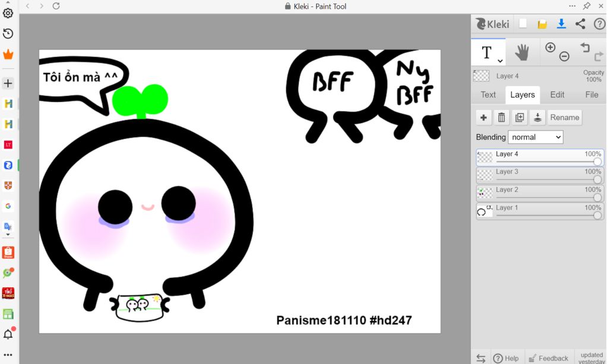The image size is (608, 364).
Task: Open the help question mark icon
Action: 599,24
